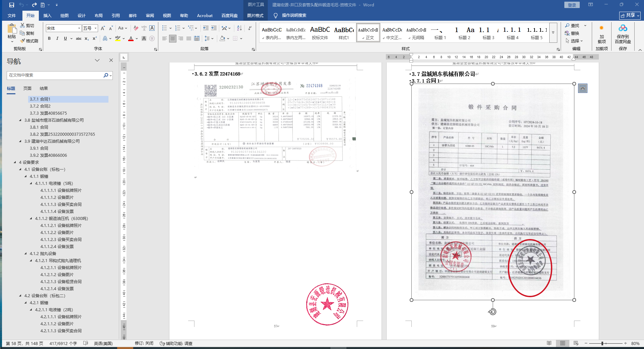
Task: Apply the yellow text highlight color
Action: pyautogui.click(x=117, y=38)
